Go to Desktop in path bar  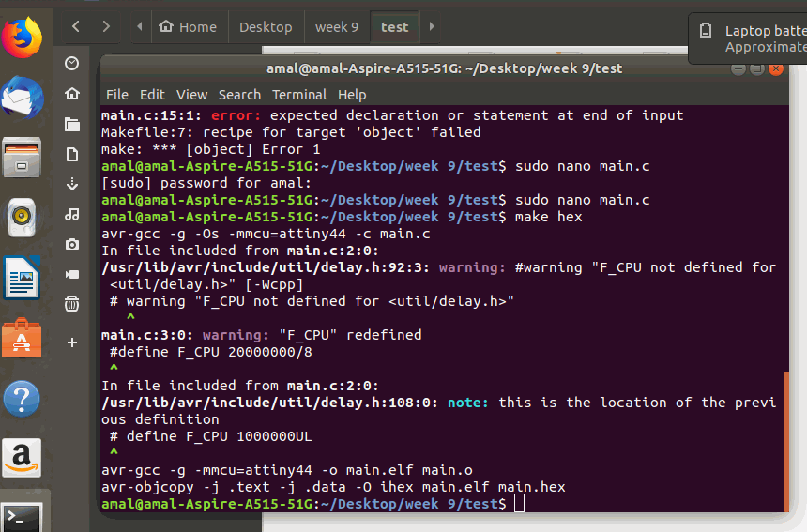(266, 27)
